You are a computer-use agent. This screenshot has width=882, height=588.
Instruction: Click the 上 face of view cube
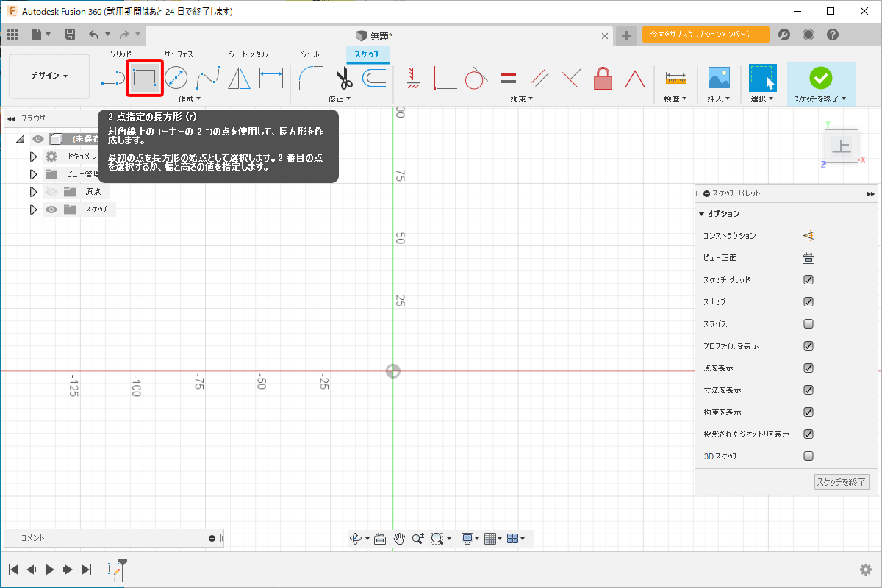coord(842,146)
